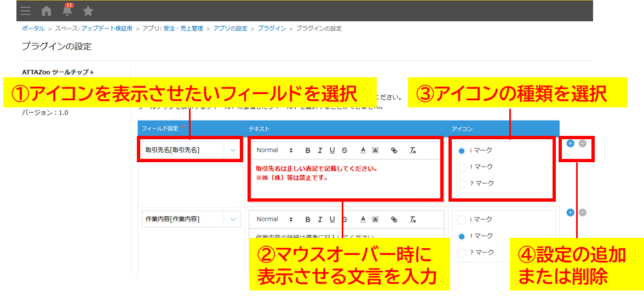Viewport: 644px width, 297px height.
Task: Open the アプリの設定 breadcrumb link
Action: click(x=230, y=28)
